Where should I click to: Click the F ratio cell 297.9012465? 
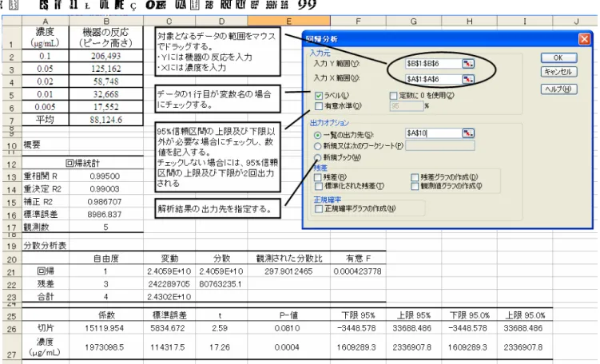pyautogui.click(x=289, y=271)
